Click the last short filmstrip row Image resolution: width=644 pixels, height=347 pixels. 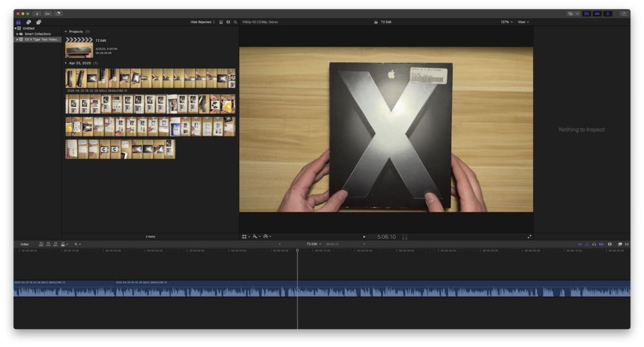click(121, 149)
